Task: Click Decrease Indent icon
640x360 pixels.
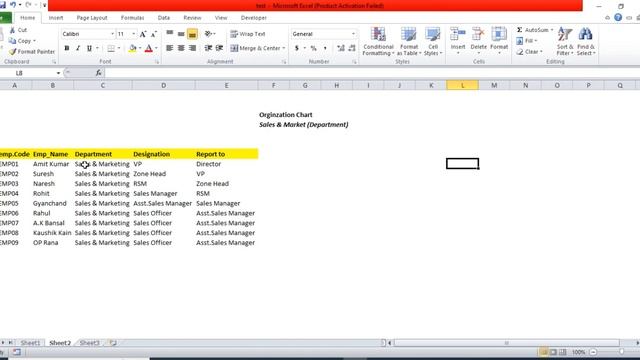Action: (x=208, y=48)
